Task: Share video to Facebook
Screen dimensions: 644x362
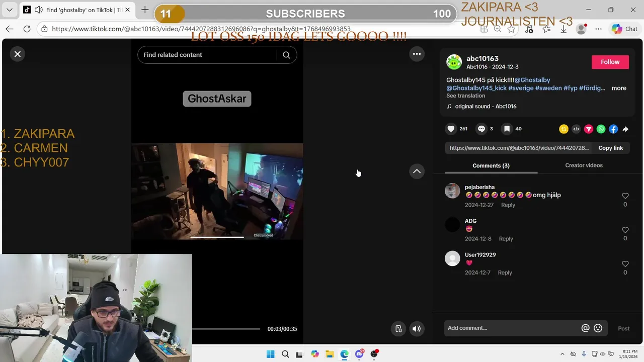Action: pyautogui.click(x=613, y=129)
